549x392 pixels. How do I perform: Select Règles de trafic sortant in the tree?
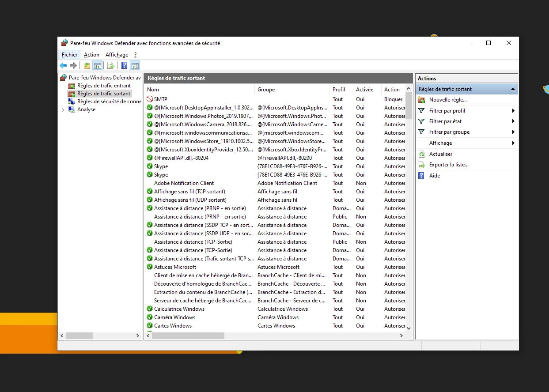pyautogui.click(x=104, y=94)
